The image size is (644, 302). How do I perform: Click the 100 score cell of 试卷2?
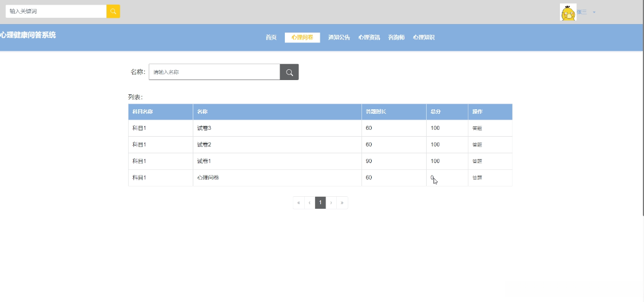[447, 145]
